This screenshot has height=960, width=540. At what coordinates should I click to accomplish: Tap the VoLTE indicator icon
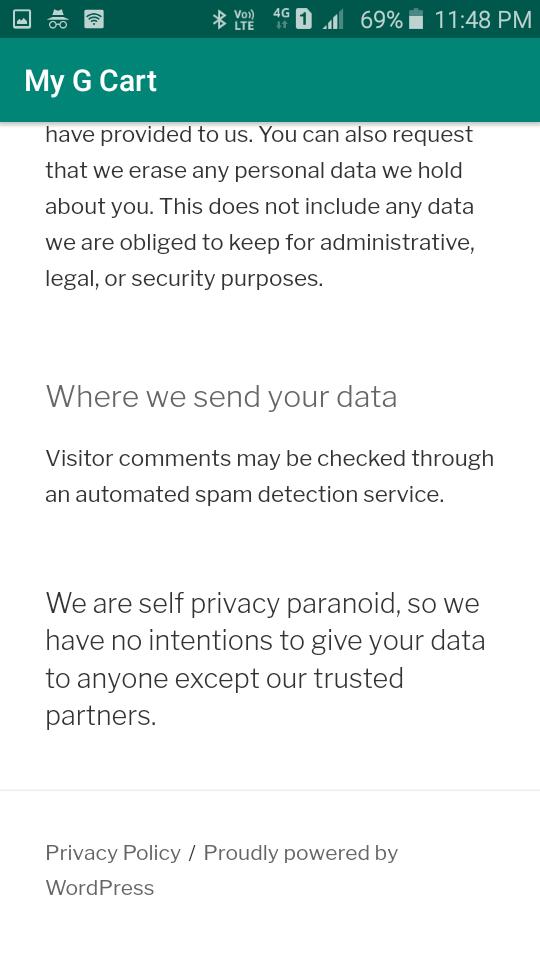[x=244, y=20]
